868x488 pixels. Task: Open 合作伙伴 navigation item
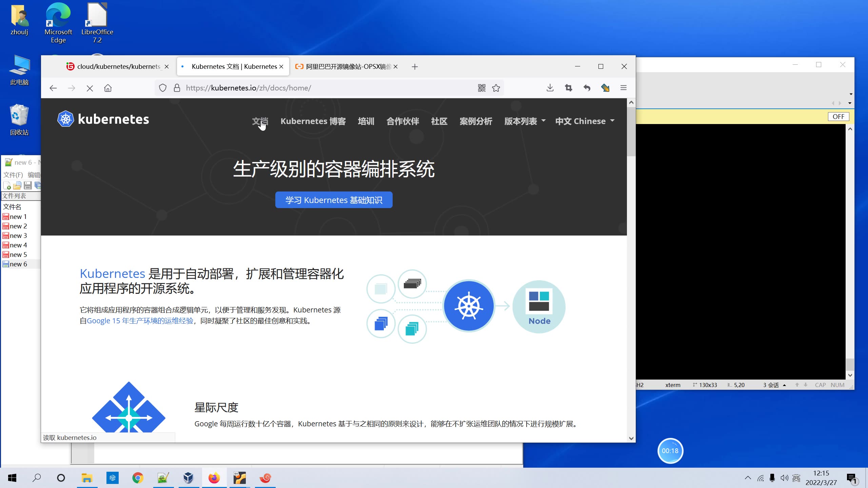tap(402, 121)
